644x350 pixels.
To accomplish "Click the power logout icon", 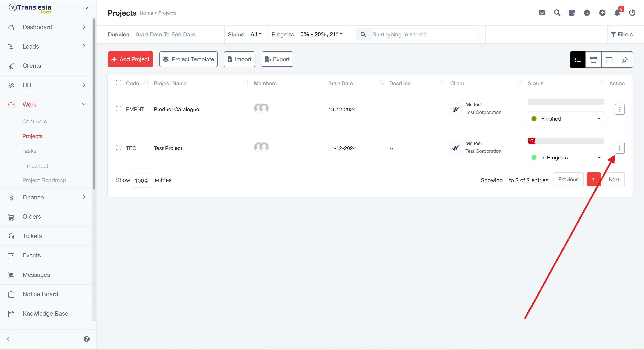I will [x=632, y=13].
